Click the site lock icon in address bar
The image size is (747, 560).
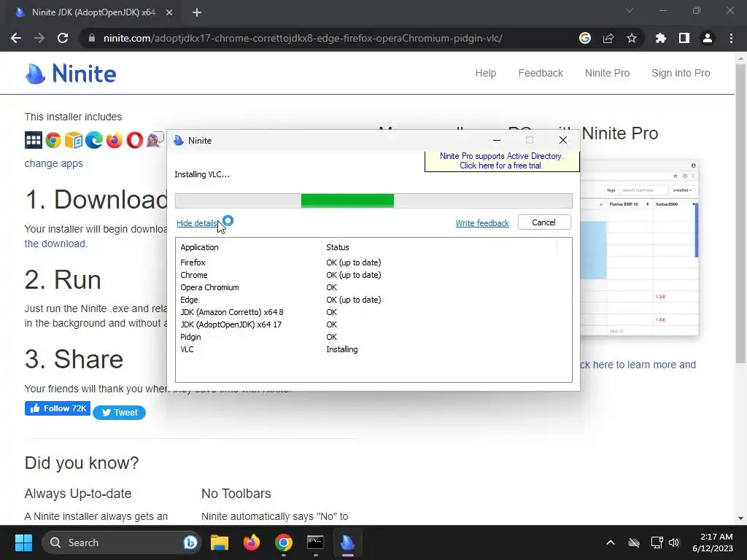click(92, 38)
